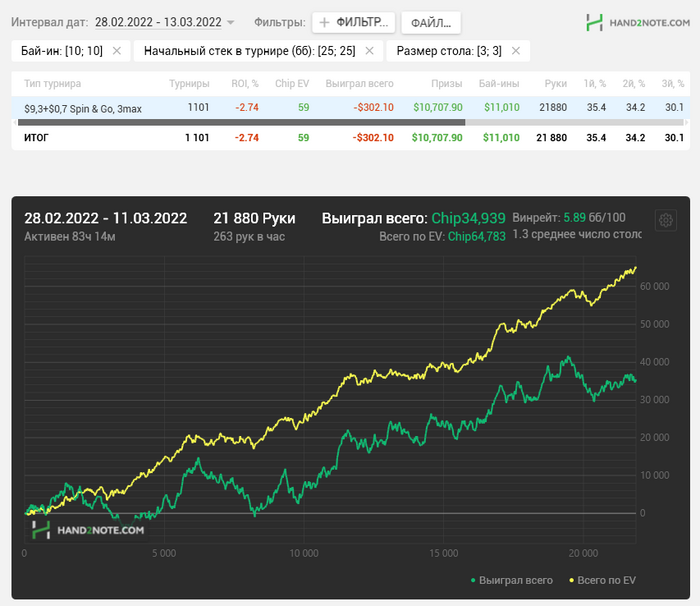
Task: Sort by Бай-ины column header
Action: tap(499, 84)
